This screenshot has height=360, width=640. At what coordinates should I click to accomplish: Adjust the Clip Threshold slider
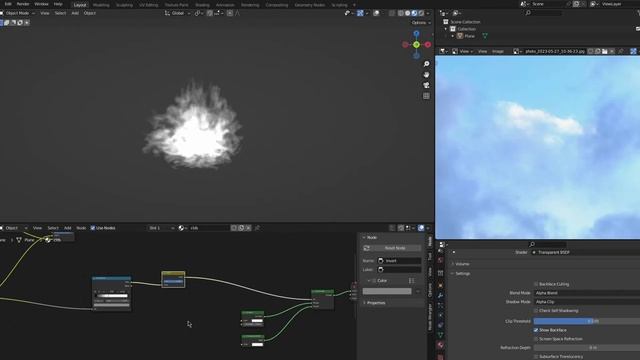[x=587, y=321]
